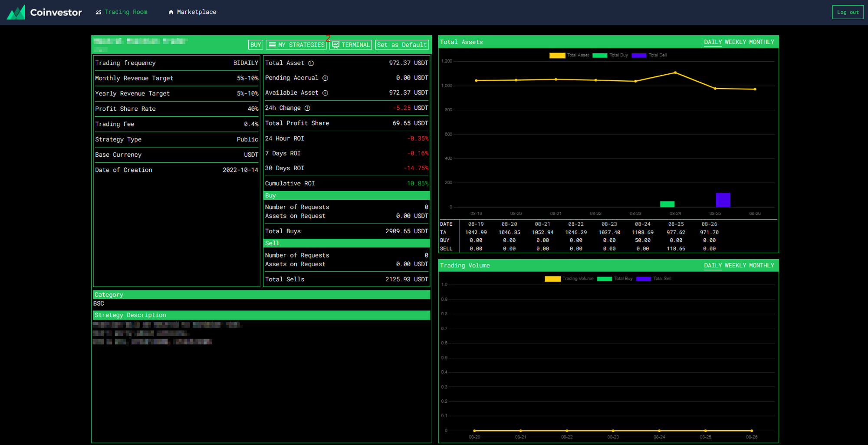Click the Profit Share Rate 40% value
Screen dimensions: 868x445
(x=253, y=109)
